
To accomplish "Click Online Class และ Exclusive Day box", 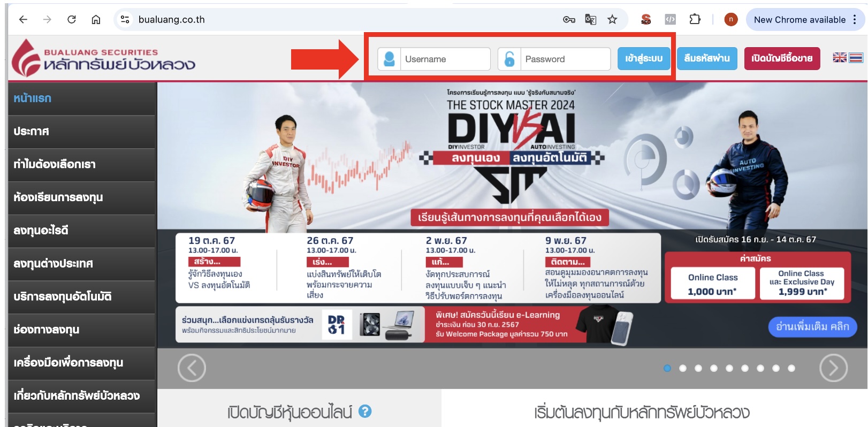I will coord(802,283).
